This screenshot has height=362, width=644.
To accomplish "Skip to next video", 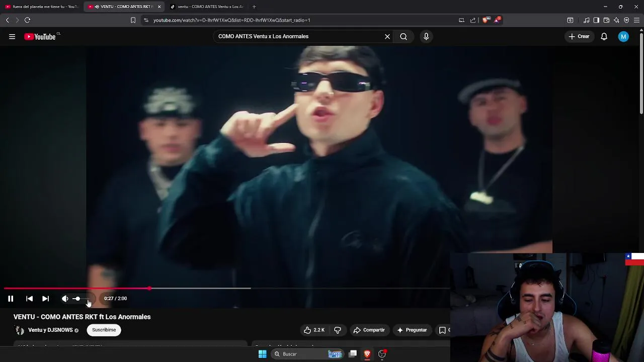I will (x=45, y=299).
